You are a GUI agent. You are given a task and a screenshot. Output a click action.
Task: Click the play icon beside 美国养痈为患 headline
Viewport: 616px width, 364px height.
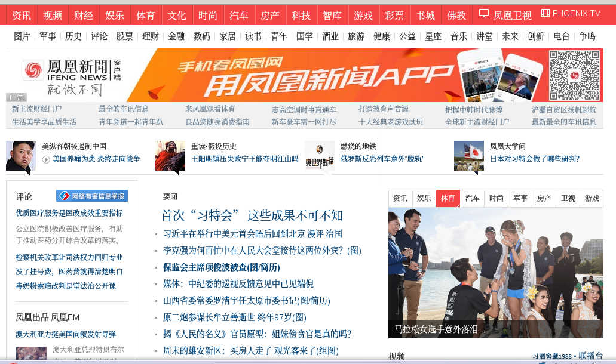click(46, 159)
